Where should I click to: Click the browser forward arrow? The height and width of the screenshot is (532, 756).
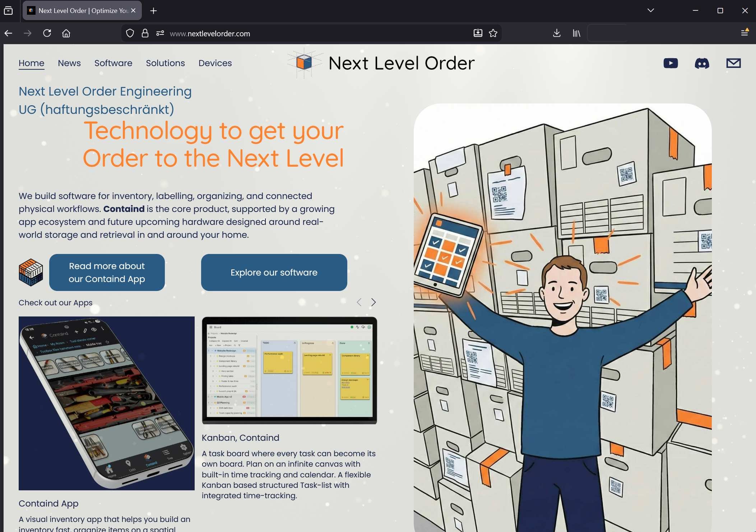click(x=28, y=33)
